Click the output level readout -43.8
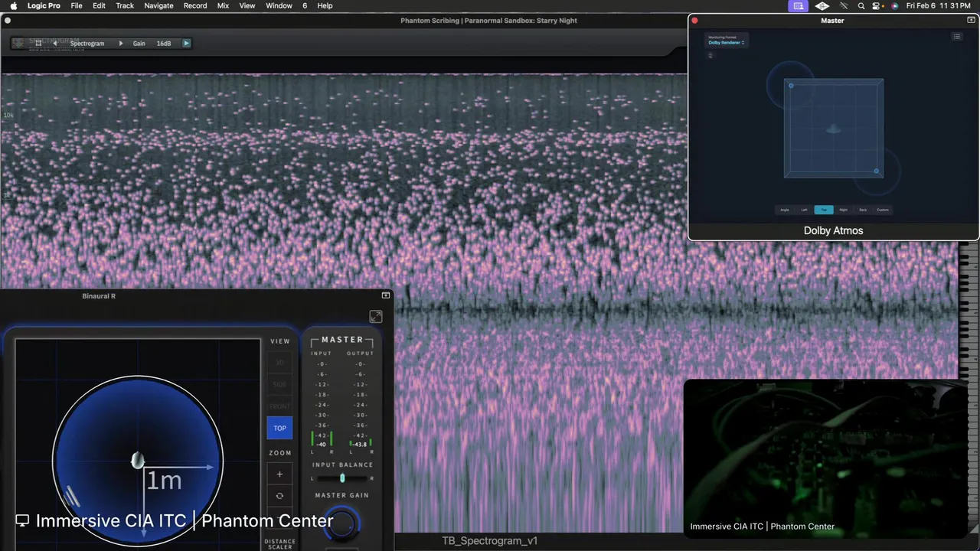Image resolution: width=980 pixels, height=551 pixels. click(359, 445)
